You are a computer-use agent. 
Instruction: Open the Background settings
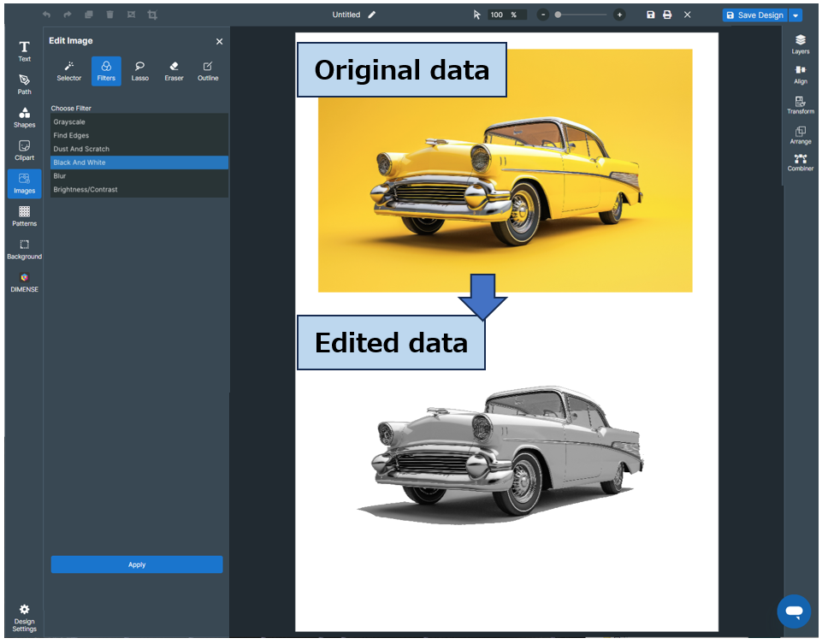click(24, 249)
